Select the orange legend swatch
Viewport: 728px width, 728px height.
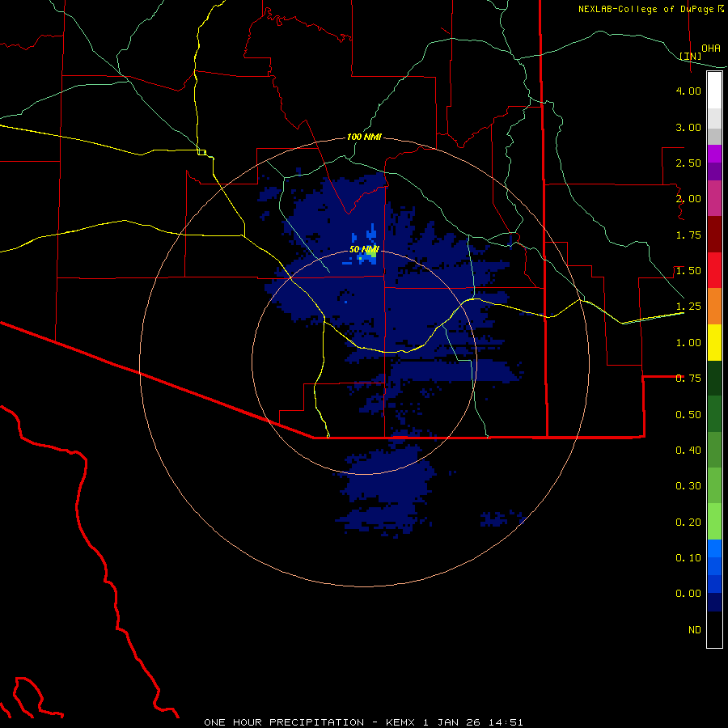pyautogui.click(x=714, y=307)
